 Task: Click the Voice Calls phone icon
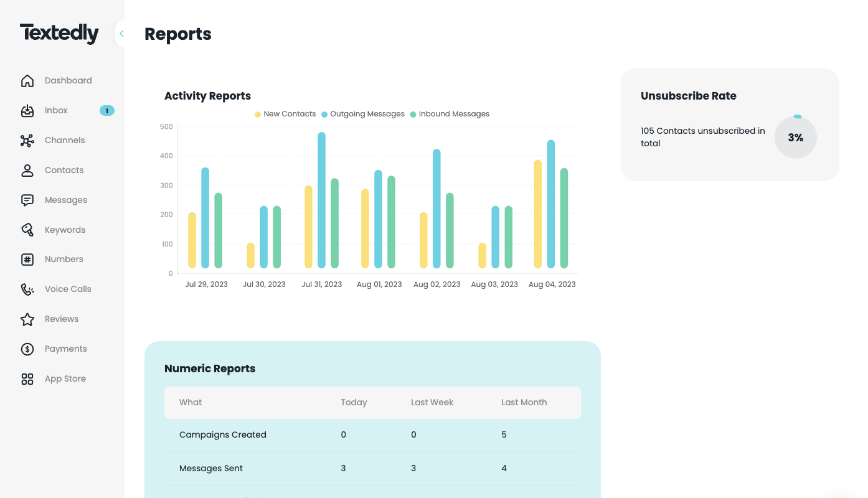pos(27,289)
